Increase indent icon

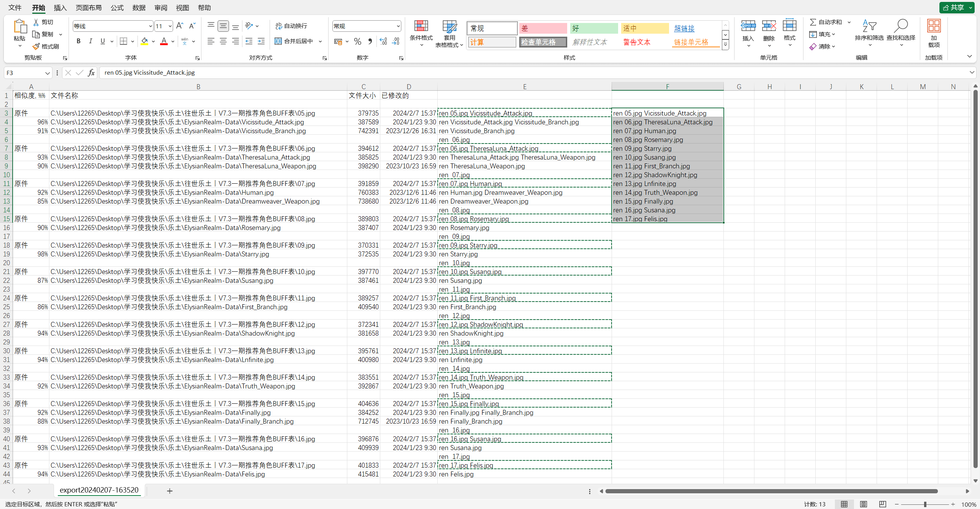tap(261, 41)
